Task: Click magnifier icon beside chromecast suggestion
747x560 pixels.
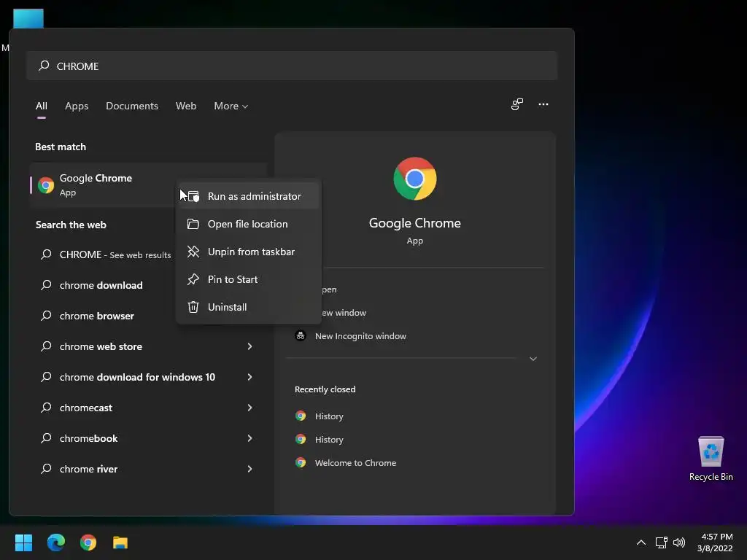Action: tap(46, 408)
